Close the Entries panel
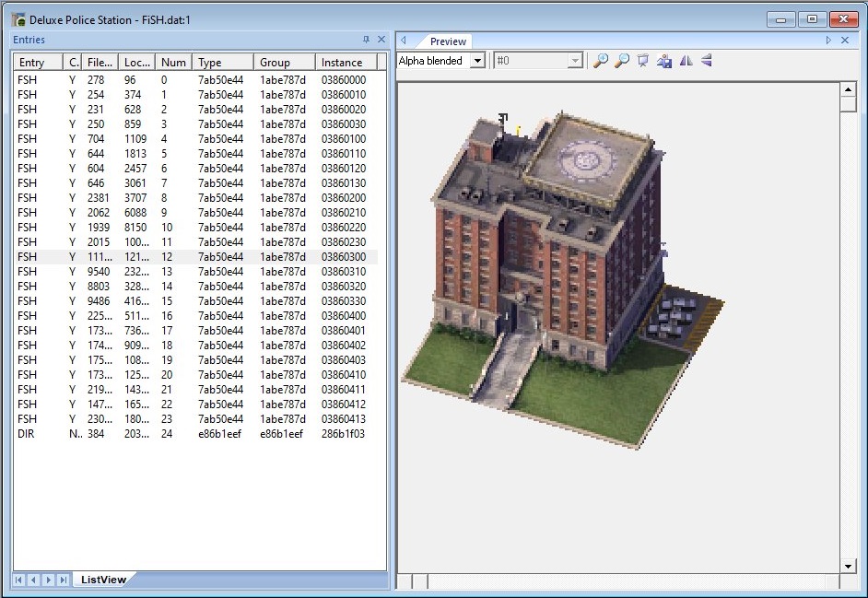 (381, 40)
